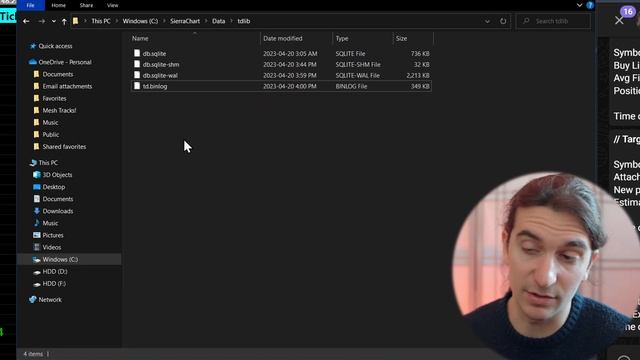This screenshot has height=360, width=640.
Task: Click the Windows (C:) drive icon
Action: tap(36, 260)
